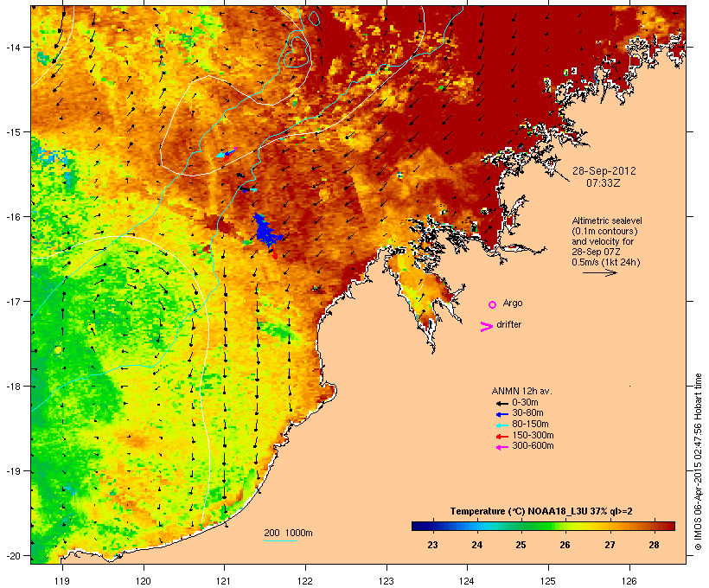Click the colorbar value 28
Image resolution: width=709 pixels, height=588 pixels.
654,545
